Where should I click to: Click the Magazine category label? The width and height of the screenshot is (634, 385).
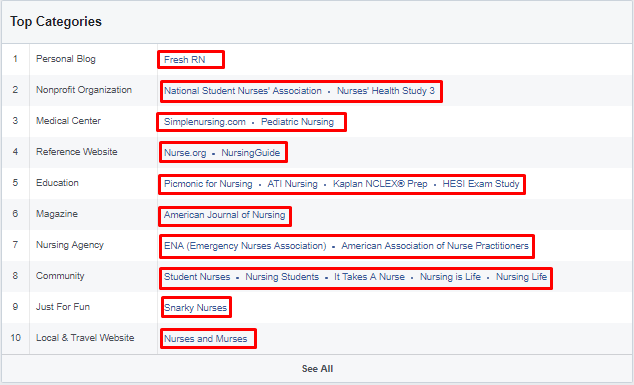(57, 214)
